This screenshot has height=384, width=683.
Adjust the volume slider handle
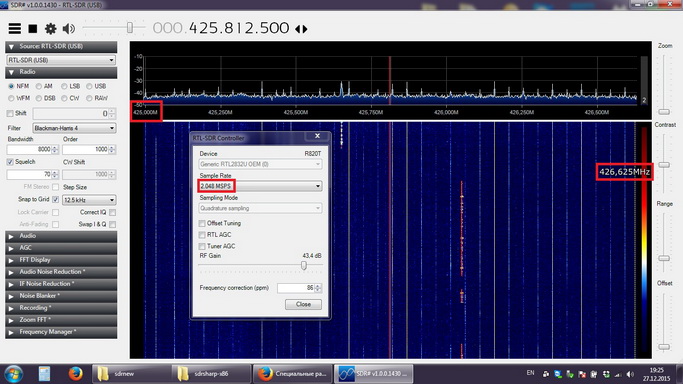pyautogui.click(x=130, y=27)
